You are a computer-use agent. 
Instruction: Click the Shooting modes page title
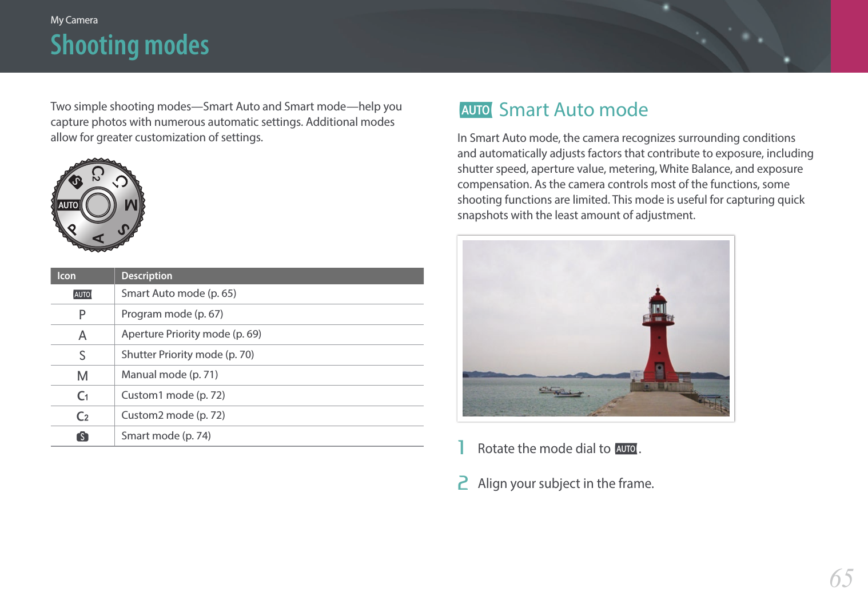coord(130,45)
